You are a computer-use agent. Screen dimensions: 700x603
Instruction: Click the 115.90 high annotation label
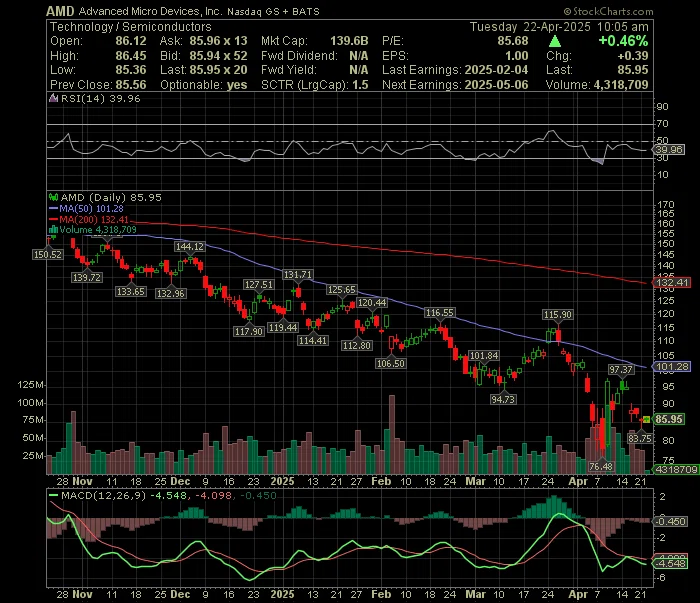point(558,315)
